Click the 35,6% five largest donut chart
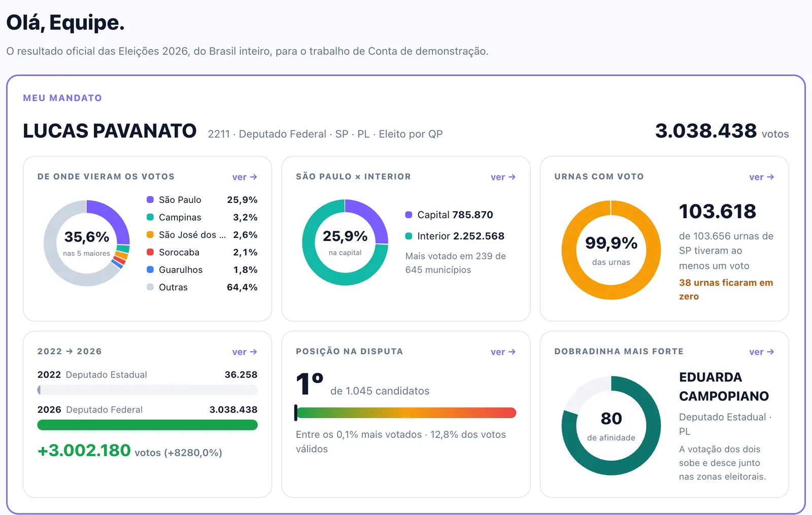Image resolution: width=812 pixels, height=515 pixels. (87, 243)
